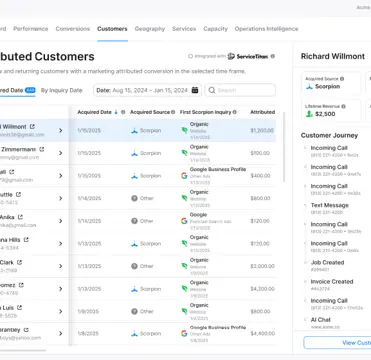Click the Organic leaf icon in $2,000.00 row
The image size is (371, 360).
point(184,266)
